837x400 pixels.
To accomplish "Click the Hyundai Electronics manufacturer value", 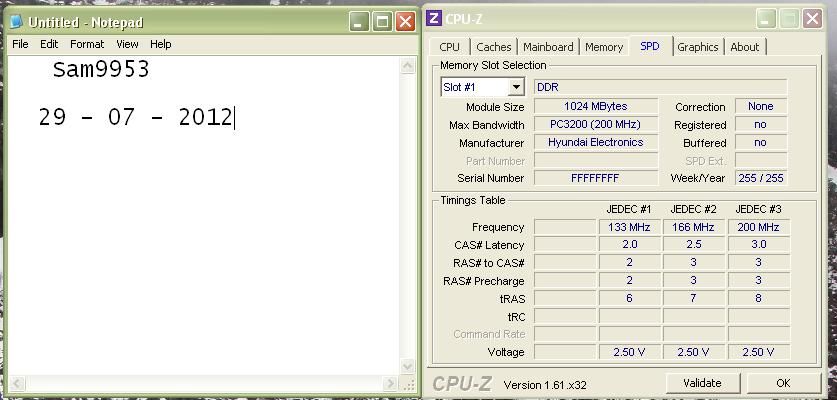I will 596,143.
